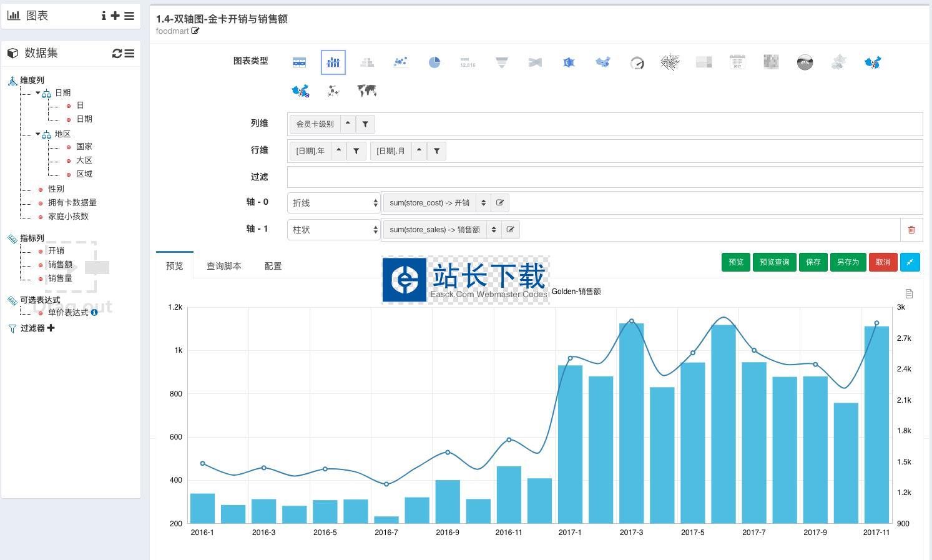
Task: Click the plus icon in chart panel
Action: click(x=115, y=16)
